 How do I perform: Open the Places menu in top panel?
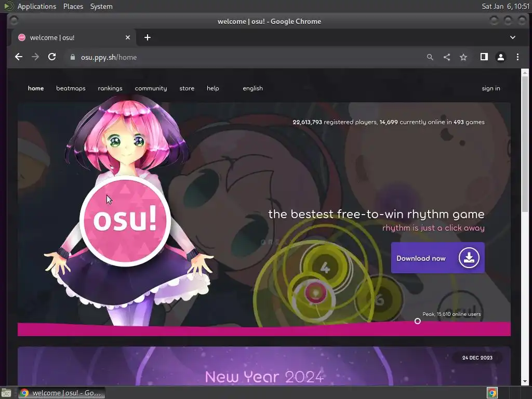click(73, 6)
